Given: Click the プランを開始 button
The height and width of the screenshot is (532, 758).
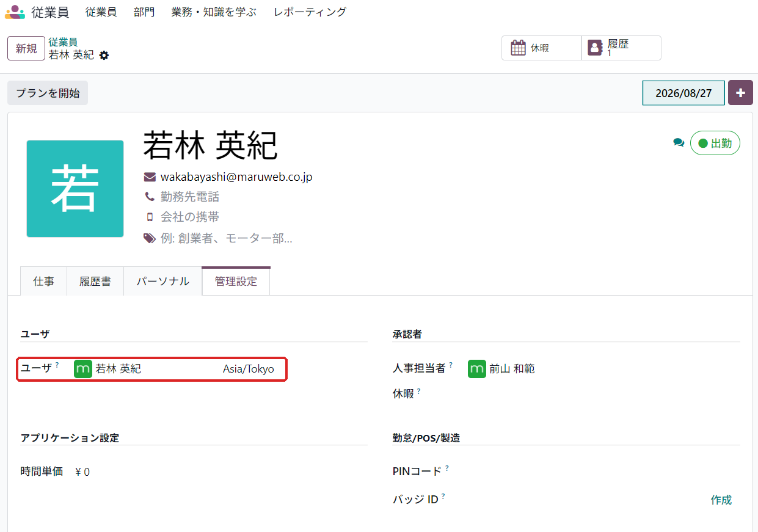Looking at the screenshot, I should pyautogui.click(x=48, y=93).
